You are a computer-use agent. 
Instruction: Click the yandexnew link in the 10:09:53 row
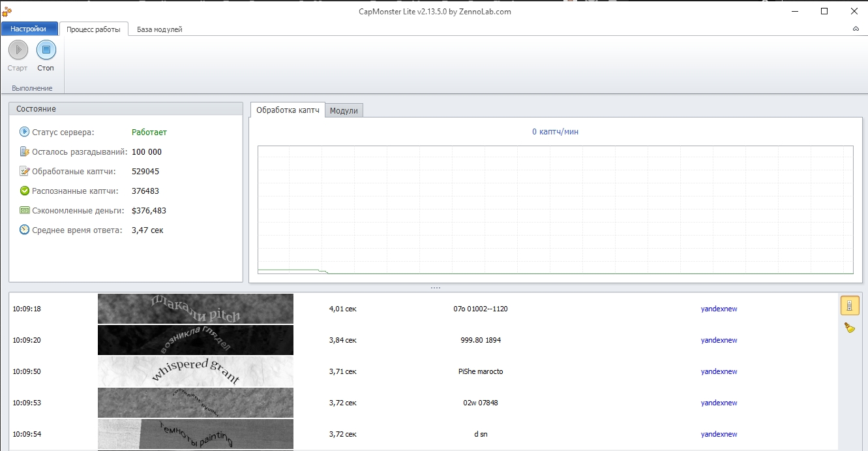coord(719,403)
